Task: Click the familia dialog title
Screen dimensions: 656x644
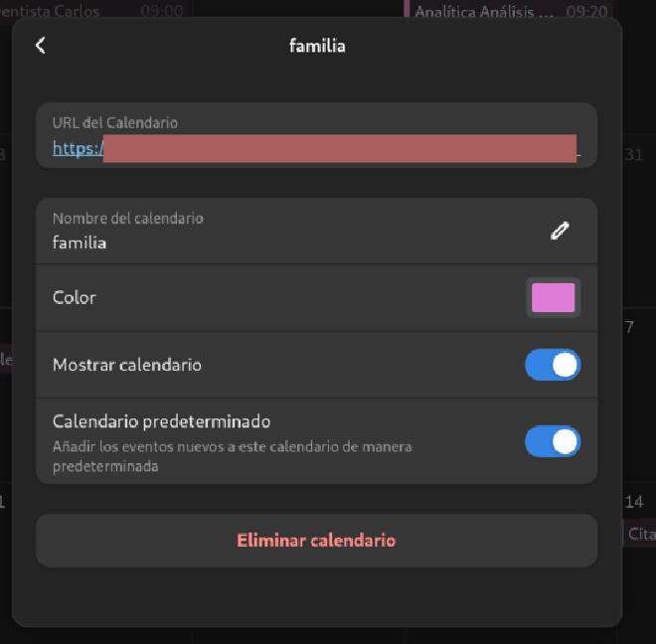Action: tap(317, 46)
